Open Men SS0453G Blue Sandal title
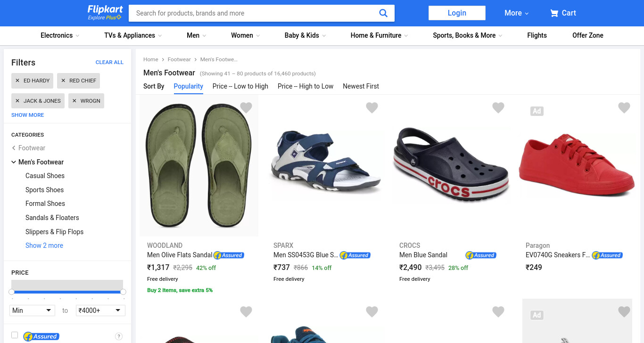This screenshot has height=343, width=644. pos(305,255)
